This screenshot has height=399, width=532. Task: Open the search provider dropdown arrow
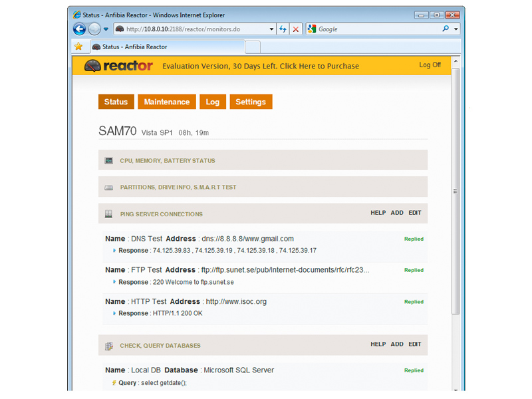point(456,29)
